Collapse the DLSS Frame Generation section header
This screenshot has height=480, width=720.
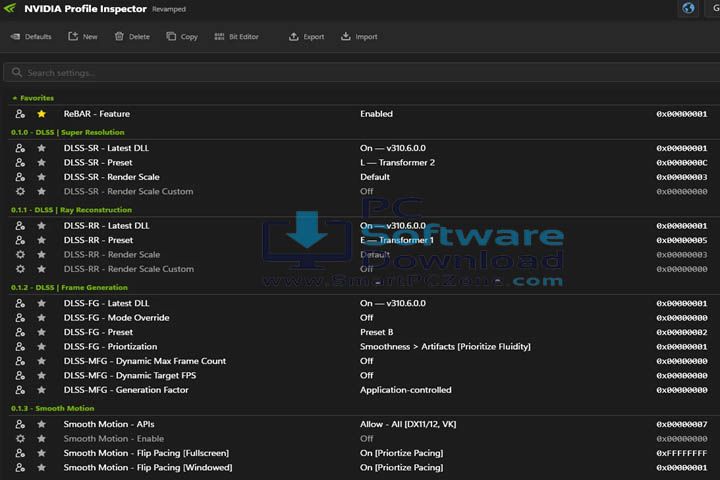(69, 288)
